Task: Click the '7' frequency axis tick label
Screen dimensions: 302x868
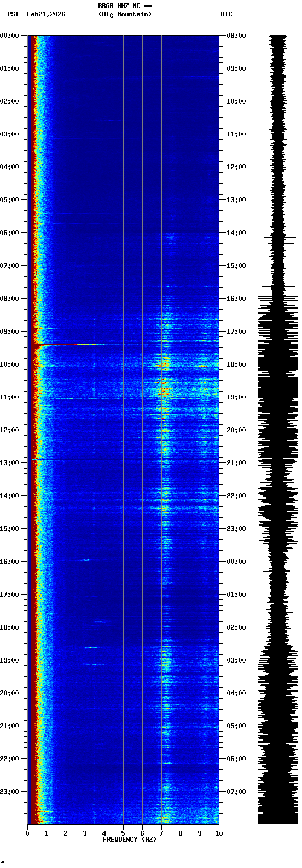Action: [161, 833]
